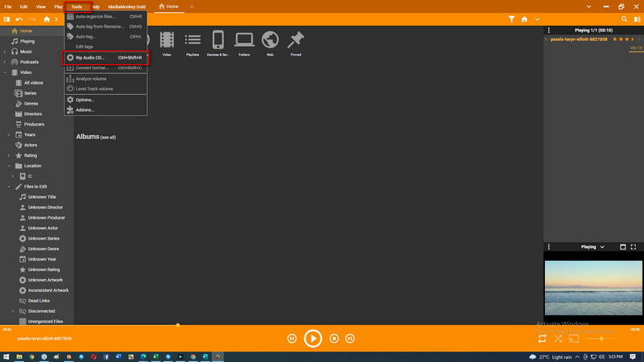Open the preview panel options menu dots
This screenshot has height=362, width=644.
[549, 247]
